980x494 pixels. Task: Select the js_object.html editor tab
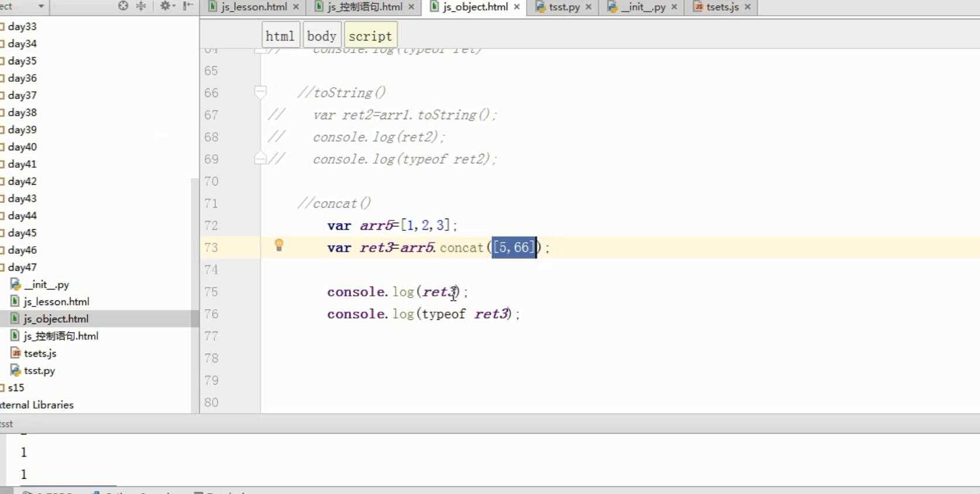point(475,7)
